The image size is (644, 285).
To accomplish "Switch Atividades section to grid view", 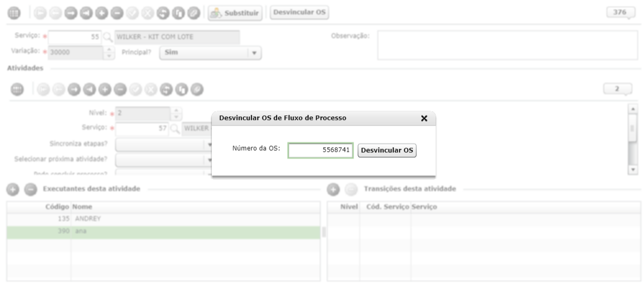I will 17,89.
